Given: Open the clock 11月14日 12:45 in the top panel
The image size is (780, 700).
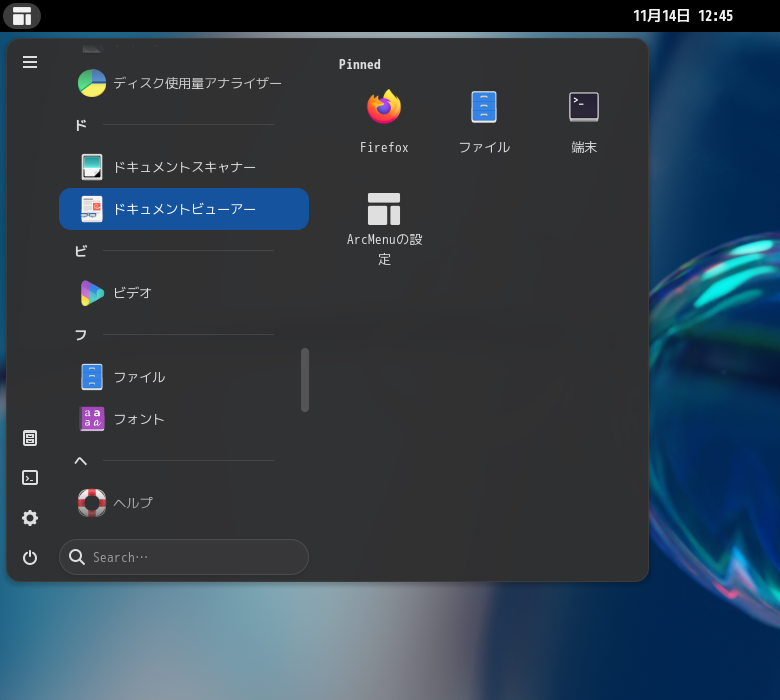Looking at the screenshot, I should point(683,16).
